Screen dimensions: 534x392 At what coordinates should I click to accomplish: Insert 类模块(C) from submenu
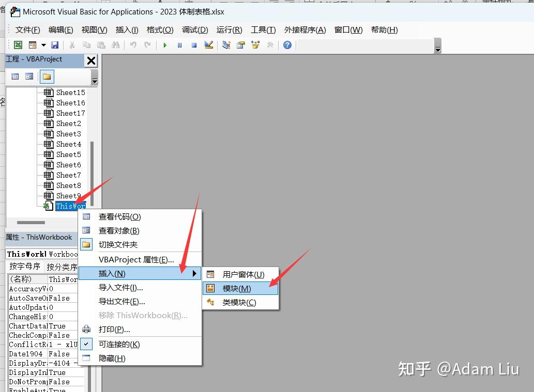pyautogui.click(x=240, y=303)
